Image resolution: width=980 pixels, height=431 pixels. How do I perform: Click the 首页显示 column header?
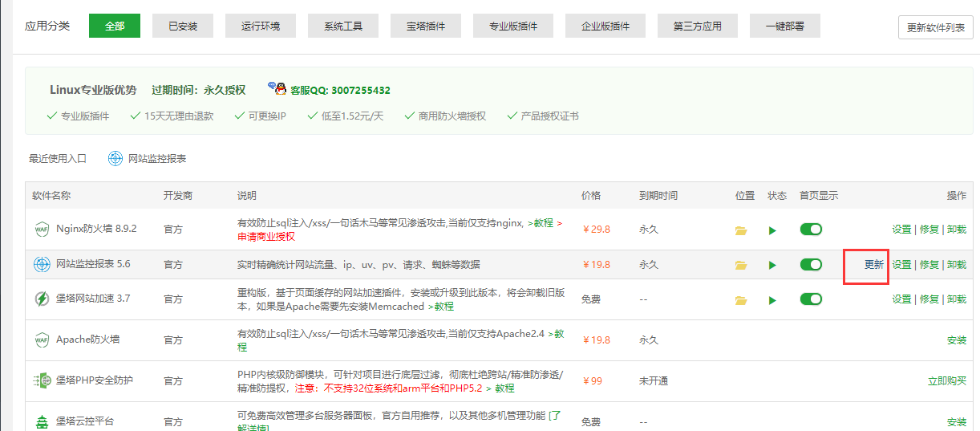(819, 196)
